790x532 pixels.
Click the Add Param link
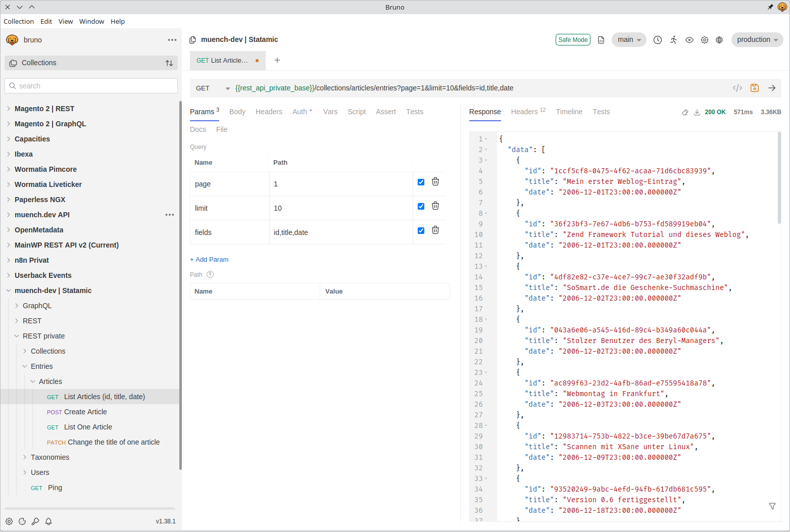click(x=209, y=260)
